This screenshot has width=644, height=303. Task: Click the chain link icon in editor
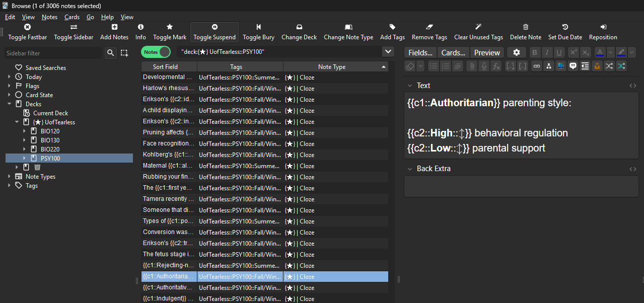pyautogui.click(x=537, y=66)
